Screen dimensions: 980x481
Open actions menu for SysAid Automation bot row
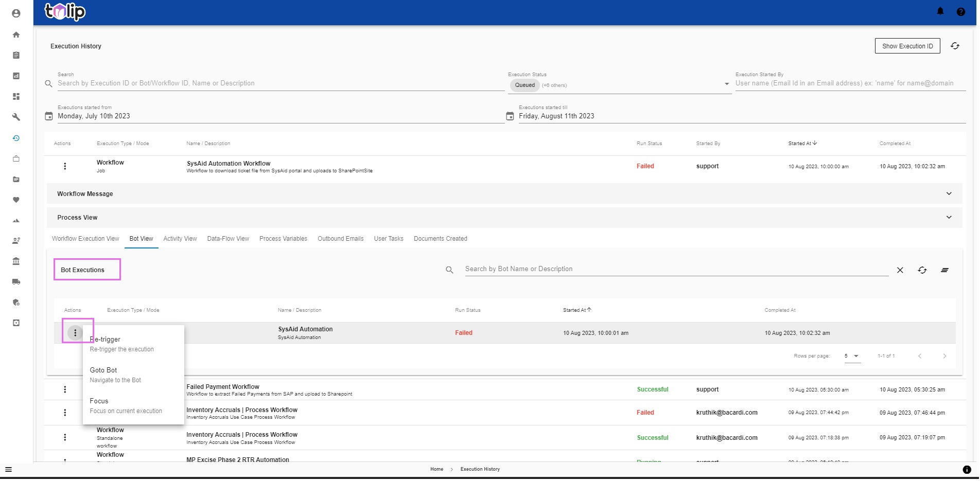75,333
